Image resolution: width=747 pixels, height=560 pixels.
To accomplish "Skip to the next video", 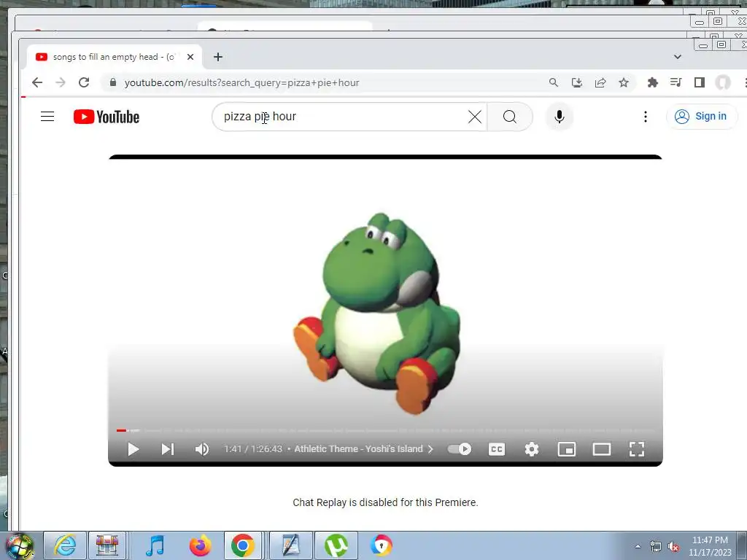I will pyautogui.click(x=167, y=449).
